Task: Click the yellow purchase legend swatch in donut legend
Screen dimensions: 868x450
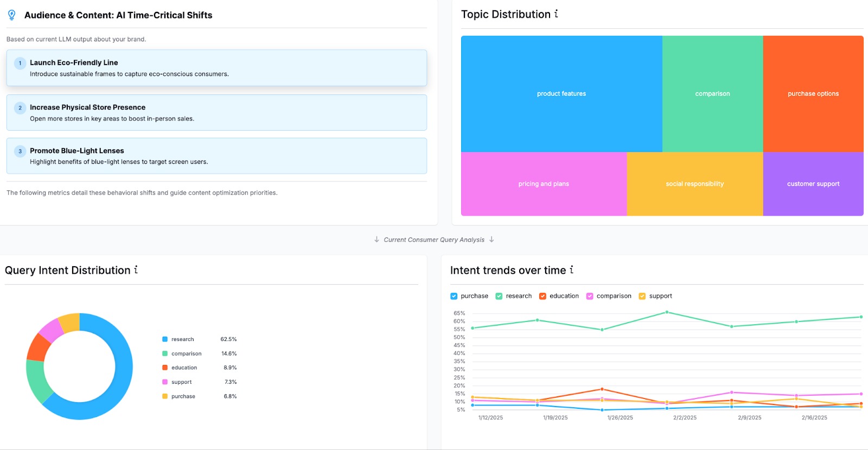Action: (x=165, y=396)
